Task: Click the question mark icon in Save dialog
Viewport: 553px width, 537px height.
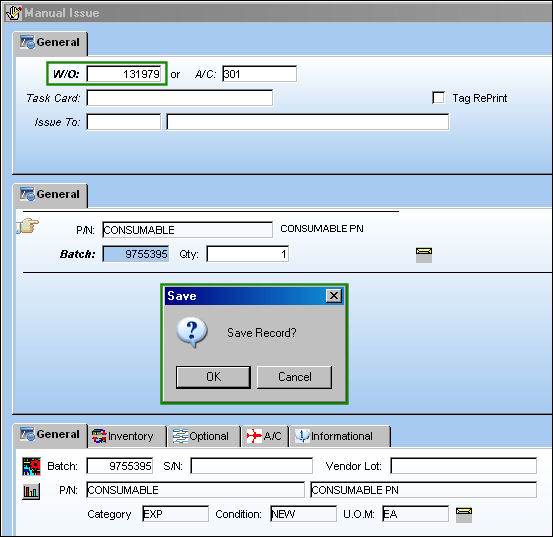Action: pyautogui.click(x=192, y=332)
